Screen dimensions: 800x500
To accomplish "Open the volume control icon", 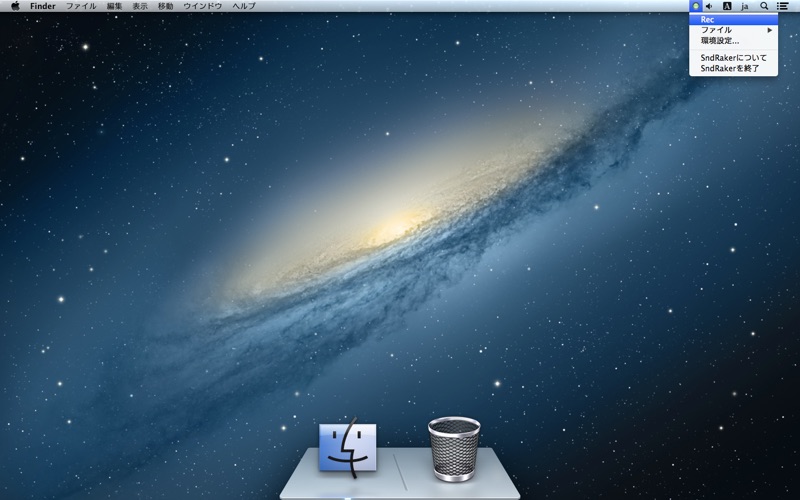I will pos(709,6).
